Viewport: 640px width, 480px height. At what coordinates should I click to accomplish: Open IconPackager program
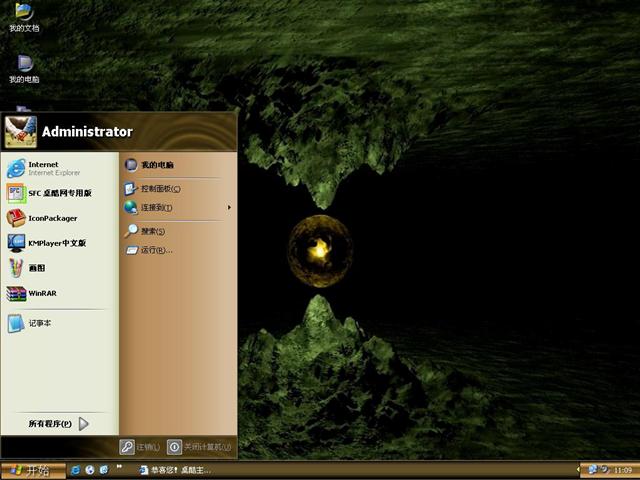pyautogui.click(x=50, y=218)
